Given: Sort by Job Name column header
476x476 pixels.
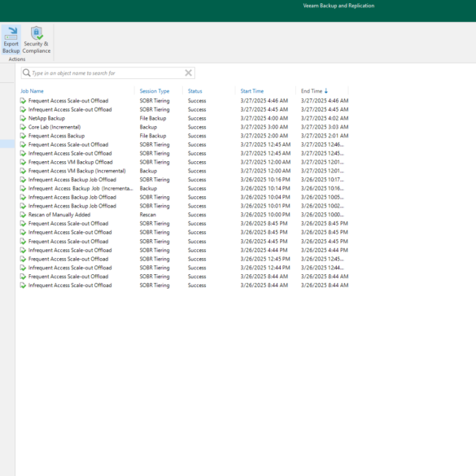Looking at the screenshot, I should point(32,91).
